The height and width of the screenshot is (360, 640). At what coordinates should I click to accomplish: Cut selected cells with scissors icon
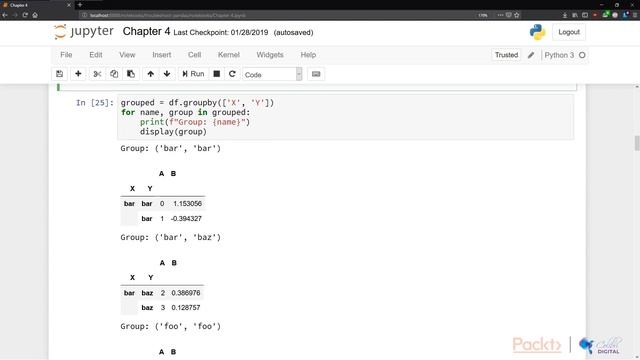pos(97,74)
